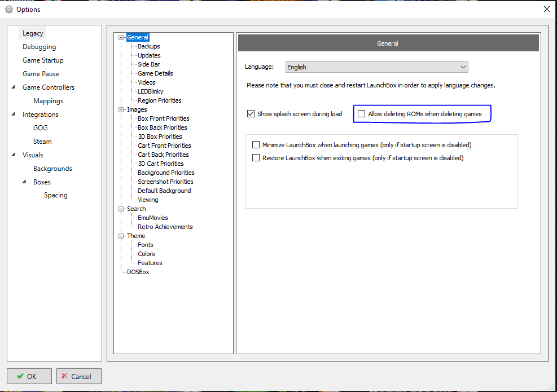The width and height of the screenshot is (557, 392).
Task: Select Features under Theme
Action: 150,263
